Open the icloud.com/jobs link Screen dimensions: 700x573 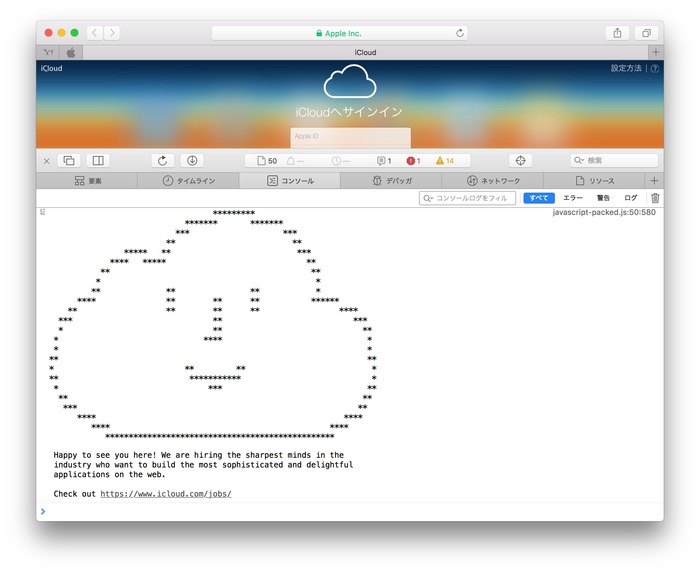(166, 494)
